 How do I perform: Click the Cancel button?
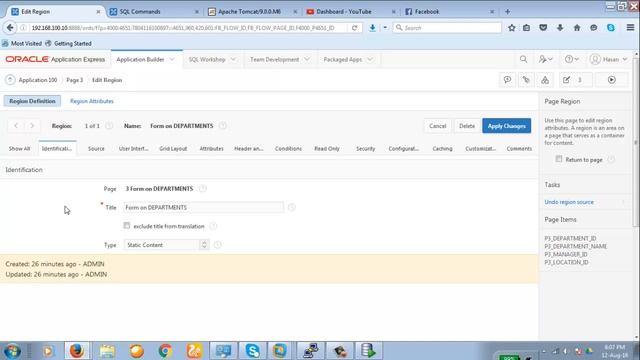coord(438,126)
